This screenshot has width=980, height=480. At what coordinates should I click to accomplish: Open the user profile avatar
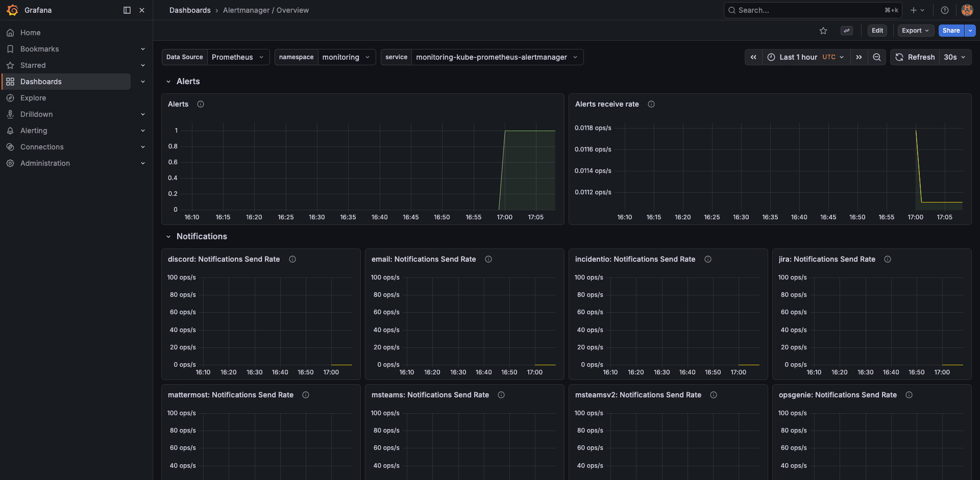967,10
